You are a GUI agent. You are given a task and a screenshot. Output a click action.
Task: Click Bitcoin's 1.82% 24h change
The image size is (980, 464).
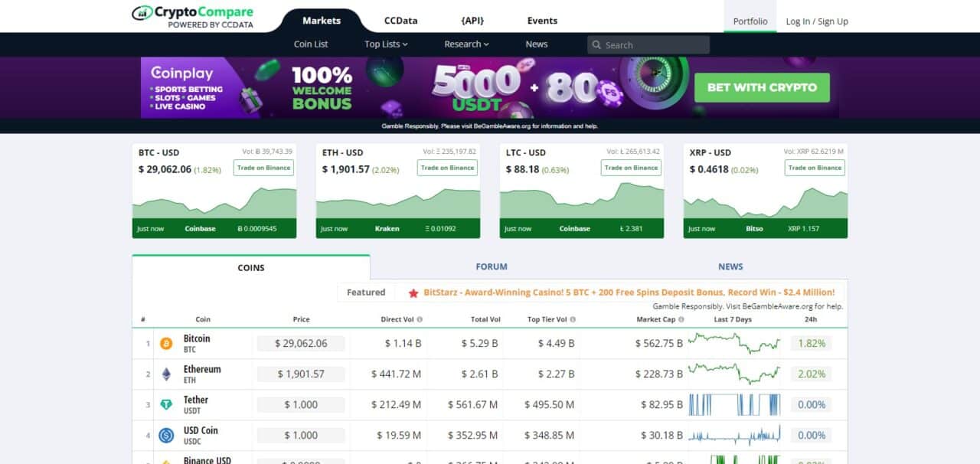coord(812,344)
